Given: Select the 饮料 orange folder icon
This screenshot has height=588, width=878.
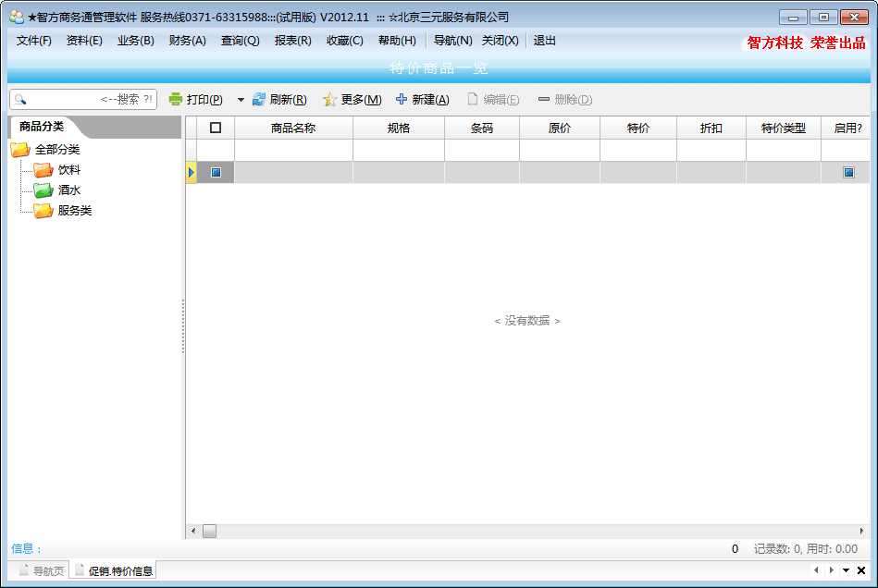Looking at the screenshot, I should click(x=43, y=170).
